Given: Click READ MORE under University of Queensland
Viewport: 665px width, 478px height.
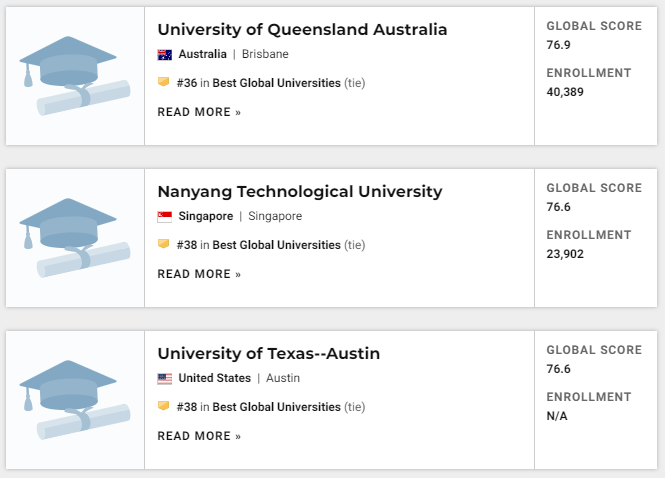Looking at the screenshot, I should pyautogui.click(x=199, y=112).
